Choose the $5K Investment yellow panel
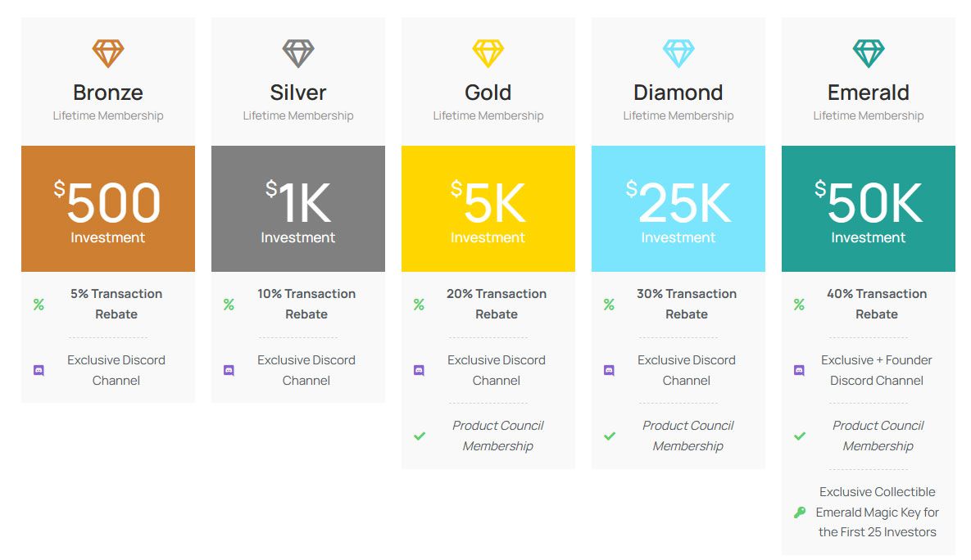Image resolution: width=971 pixels, height=560 pixels. 488,209
